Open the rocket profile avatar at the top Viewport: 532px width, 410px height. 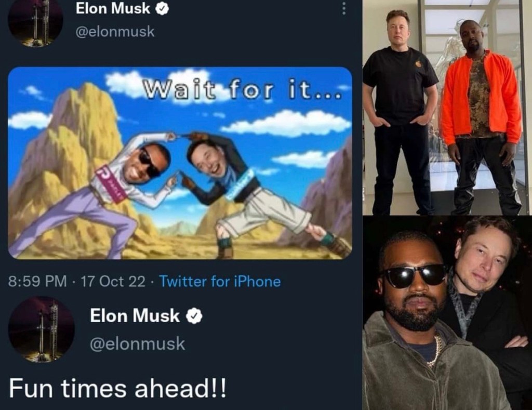[35, 23]
